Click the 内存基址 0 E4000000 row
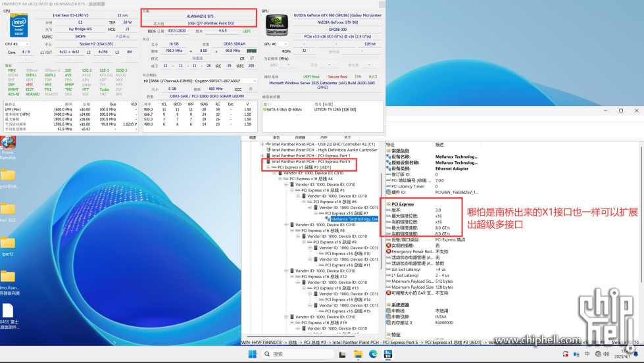The image size is (644, 363). pos(420,323)
